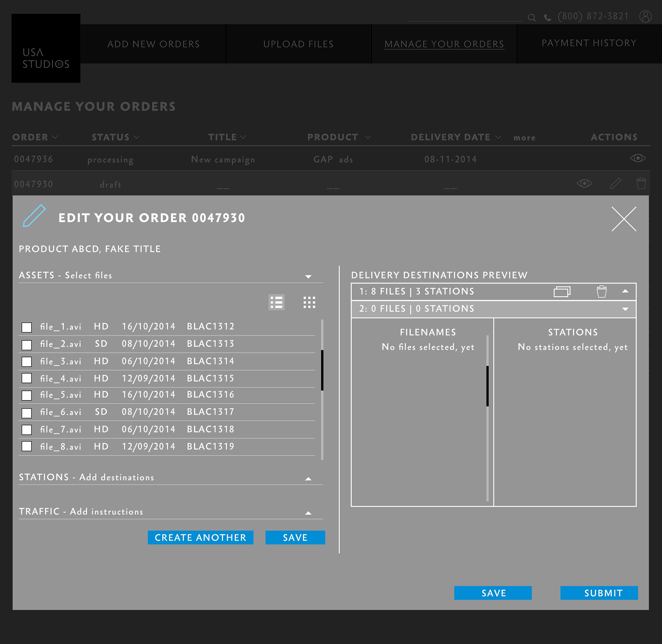This screenshot has width=662, height=644.
Task: Check the file_1.avi checkbox
Action: [27, 327]
